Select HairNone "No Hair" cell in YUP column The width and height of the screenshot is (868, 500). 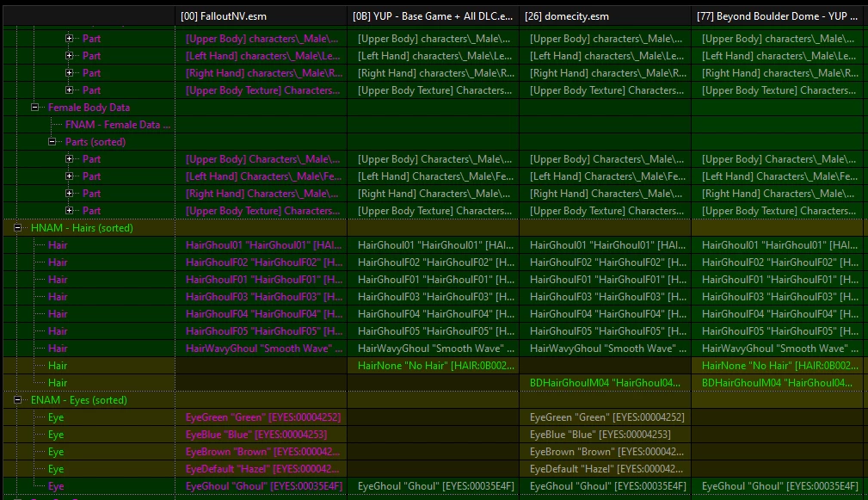(x=434, y=366)
